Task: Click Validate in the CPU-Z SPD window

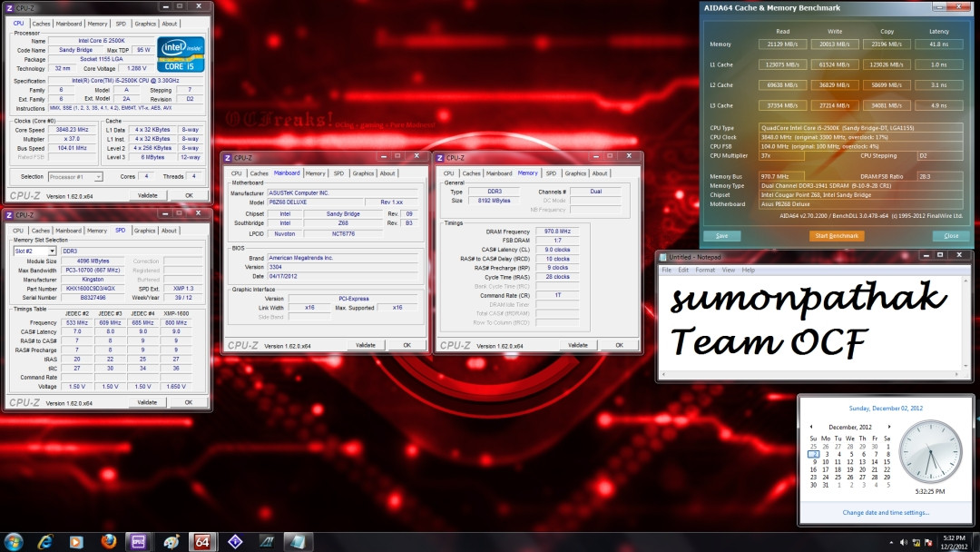Action: click(147, 402)
